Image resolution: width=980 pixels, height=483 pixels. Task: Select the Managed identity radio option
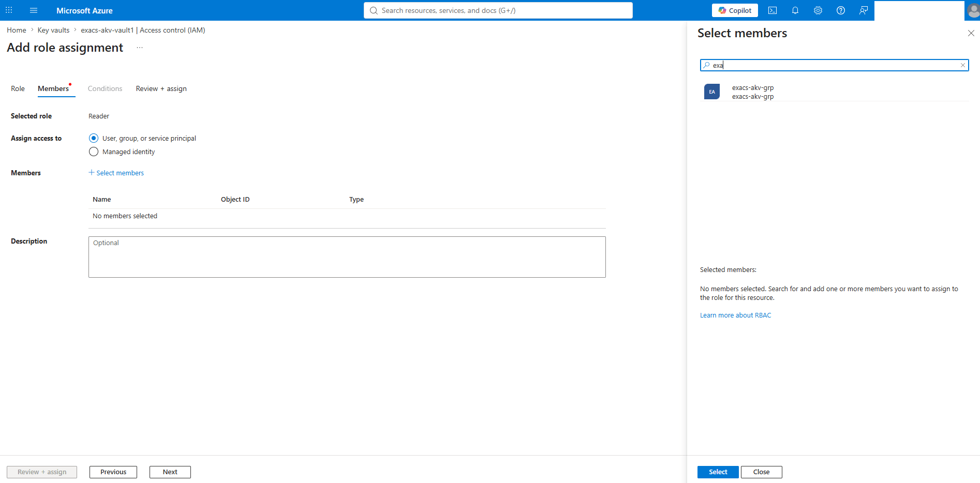tap(94, 152)
